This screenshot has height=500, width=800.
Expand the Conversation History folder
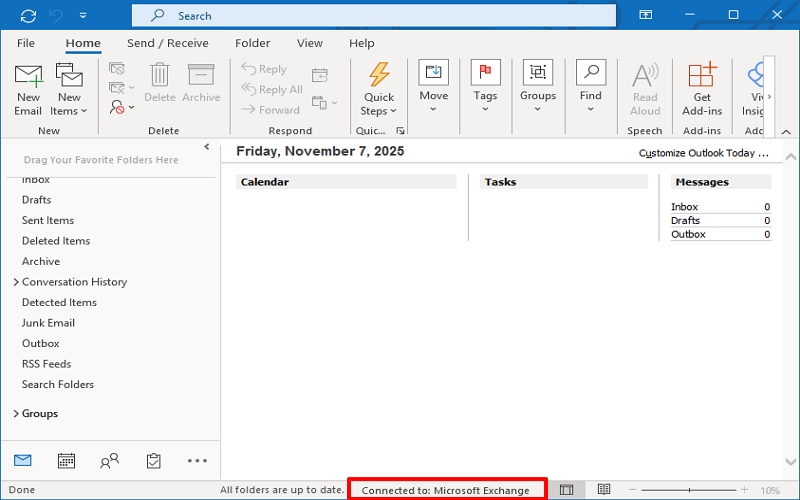point(16,282)
